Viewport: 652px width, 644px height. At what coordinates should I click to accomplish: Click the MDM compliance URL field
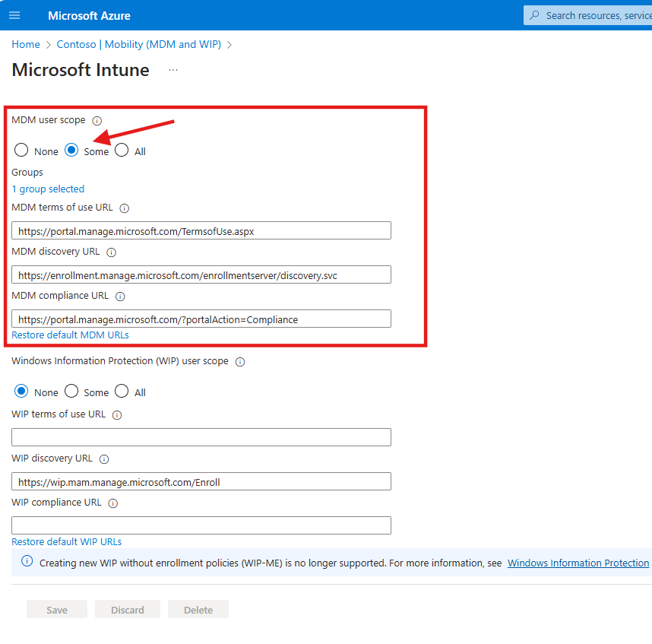[201, 319]
